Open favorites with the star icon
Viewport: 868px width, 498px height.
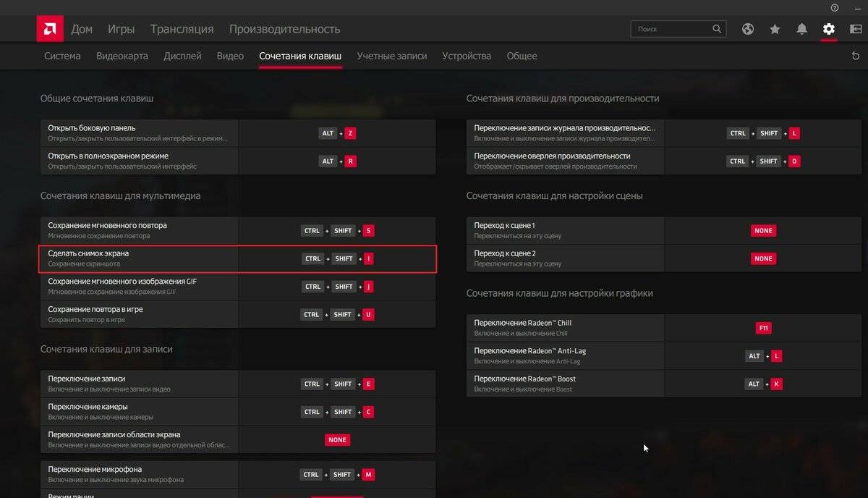775,29
